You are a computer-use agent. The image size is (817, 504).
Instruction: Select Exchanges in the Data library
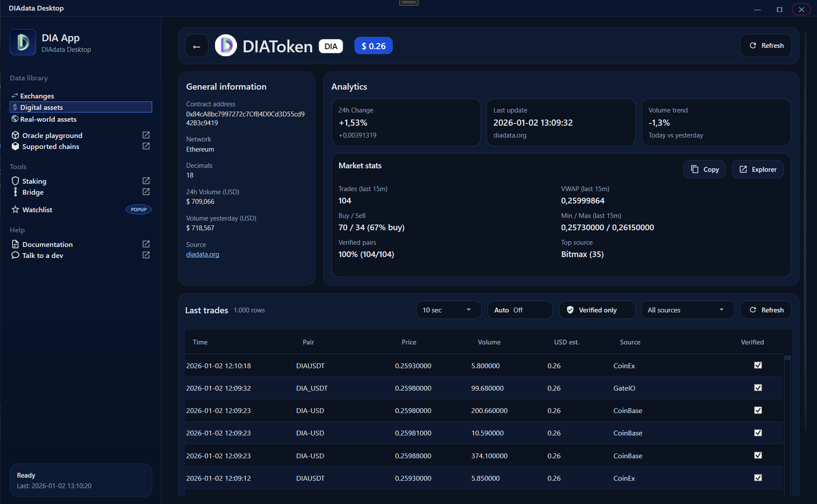click(37, 96)
